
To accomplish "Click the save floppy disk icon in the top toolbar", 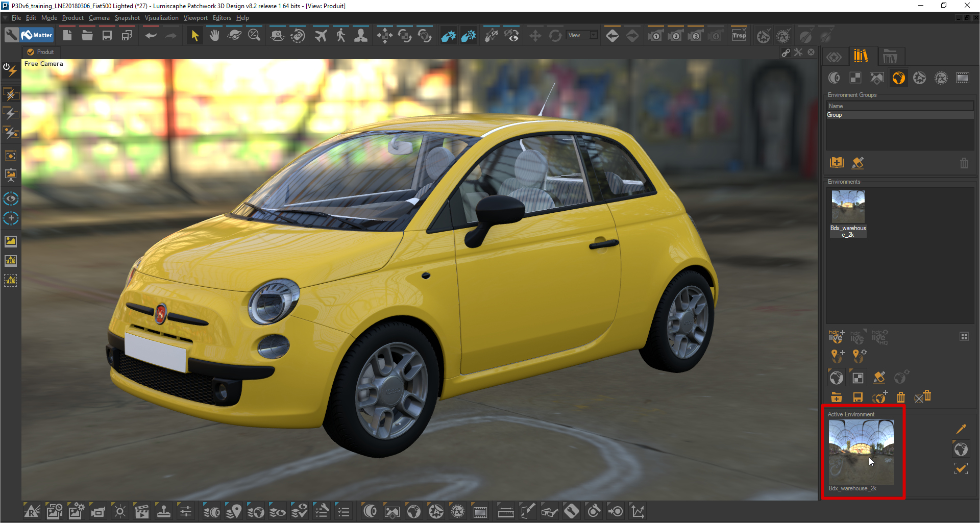I will pyautogui.click(x=107, y=36).
